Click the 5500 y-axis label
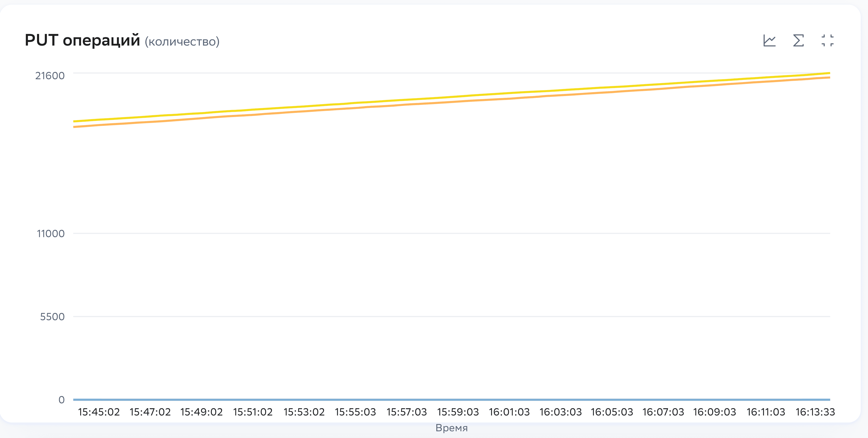The height and width of the screenshot is (438, 868). point(52,317)
